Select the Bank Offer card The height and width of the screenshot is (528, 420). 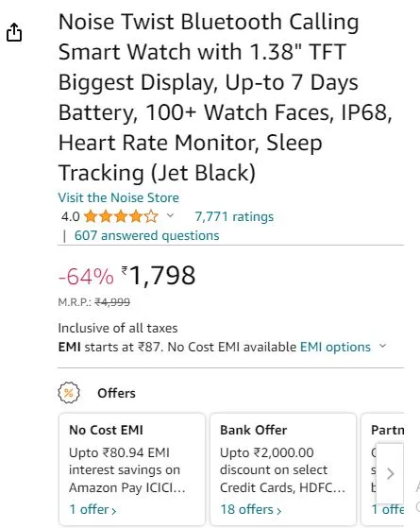[283, 469]
